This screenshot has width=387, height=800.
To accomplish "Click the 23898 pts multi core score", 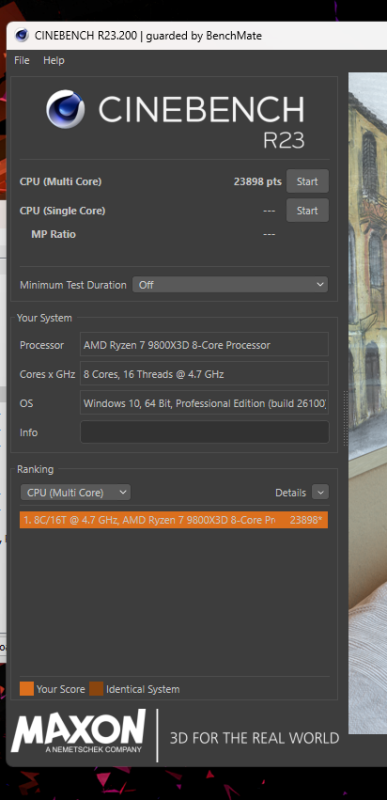I will coord(257,182).
